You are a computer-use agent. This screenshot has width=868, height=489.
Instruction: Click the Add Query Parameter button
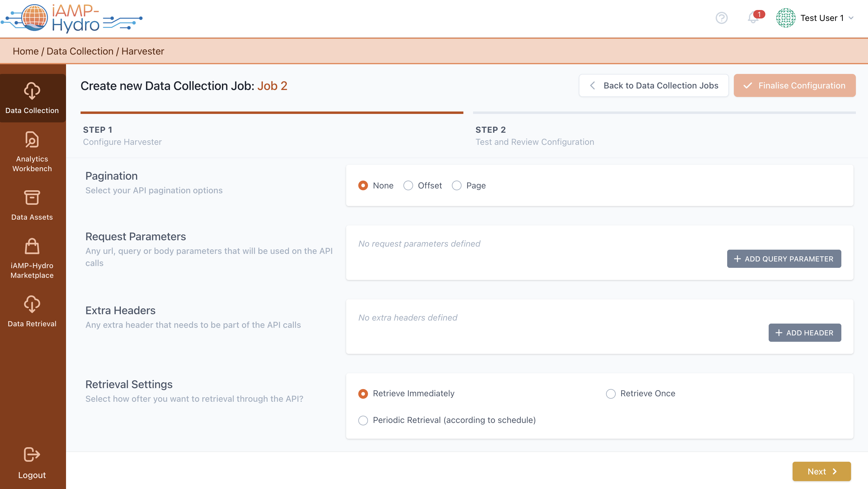pos(784,259)
